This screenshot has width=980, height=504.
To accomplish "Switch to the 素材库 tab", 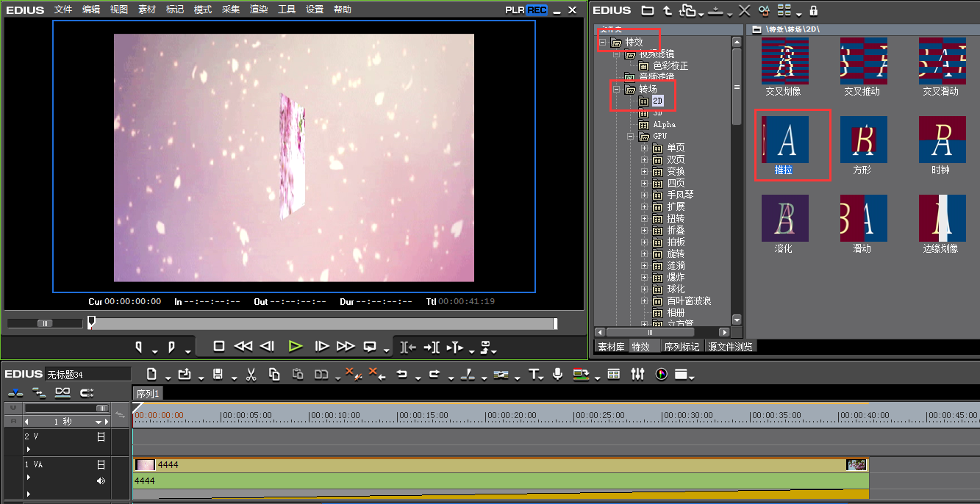I will click(x=611, y=347).
